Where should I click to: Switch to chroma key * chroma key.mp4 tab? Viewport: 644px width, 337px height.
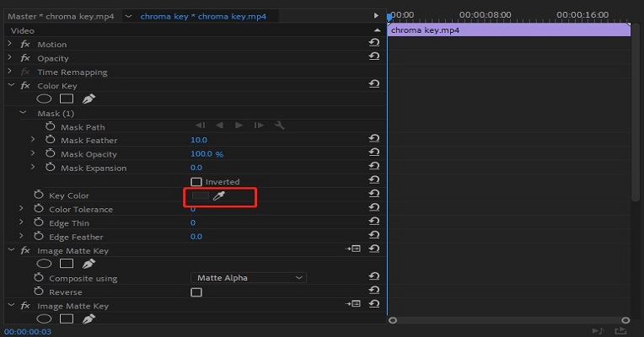pyautogui.click(x=203, y=16)
